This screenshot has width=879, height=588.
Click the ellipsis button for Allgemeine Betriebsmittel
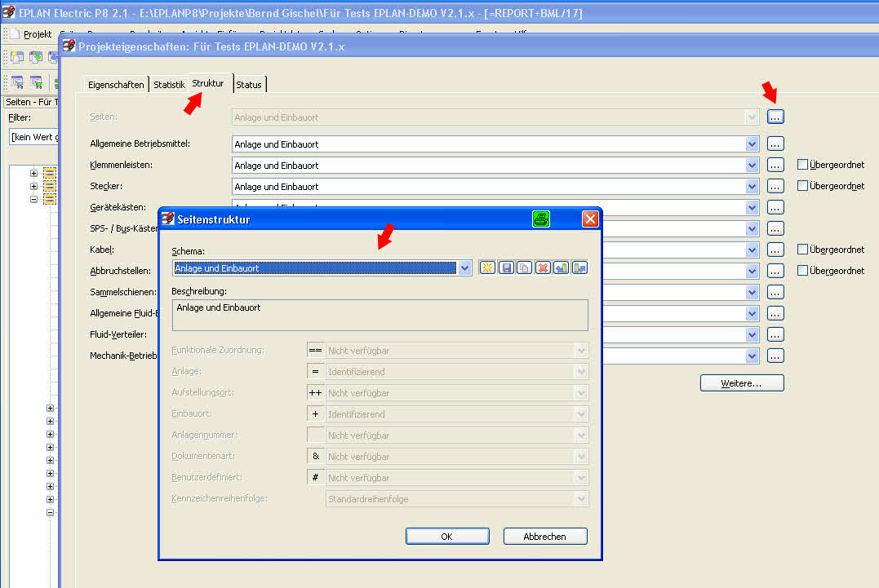[x=775, y=144]
